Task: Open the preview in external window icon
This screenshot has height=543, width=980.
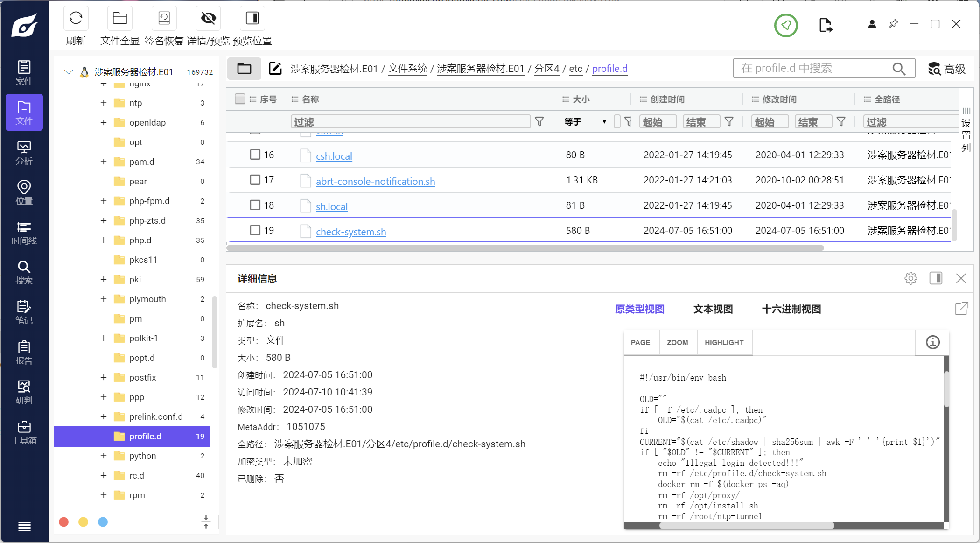Action: (961, 309)
